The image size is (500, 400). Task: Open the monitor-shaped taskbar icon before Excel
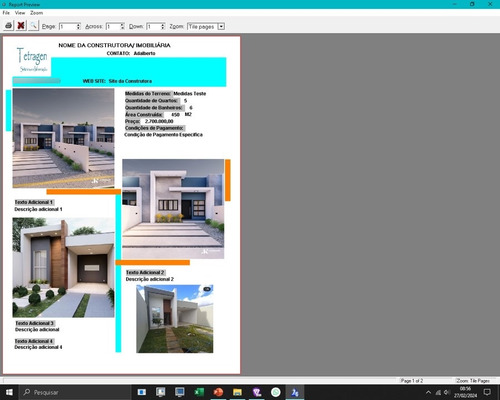coord(180,392)
